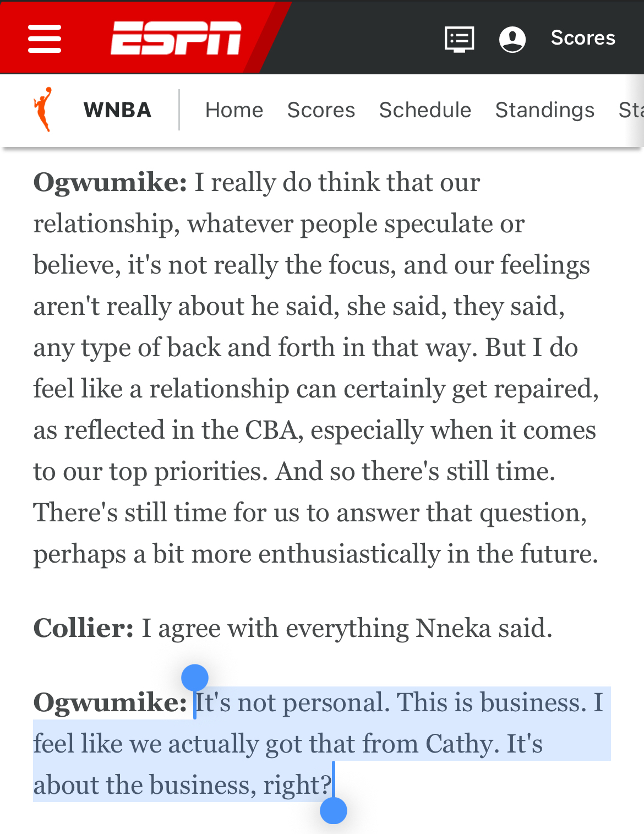Image resolution: width=644 pixels, height=834 pixels.
Task: Open the hamburger menu
Action: point(45,39)
